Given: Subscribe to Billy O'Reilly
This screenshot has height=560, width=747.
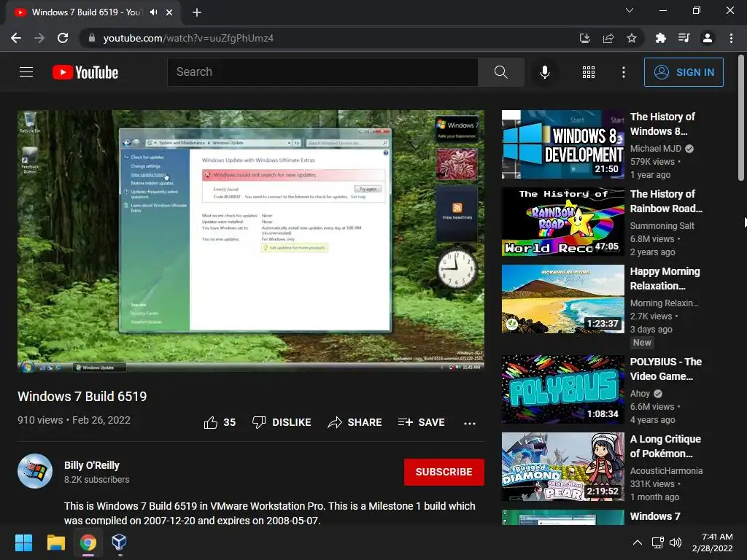Looking at the screenshot, I should click(444, 472).
